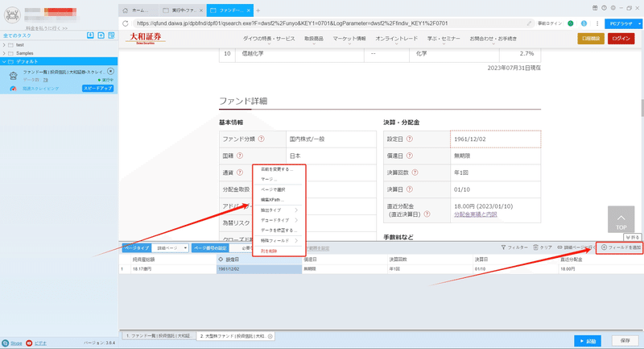The width and height of the screenshot is (644, 349).
Task: Click the robot task icon
Action: (13, 76)
